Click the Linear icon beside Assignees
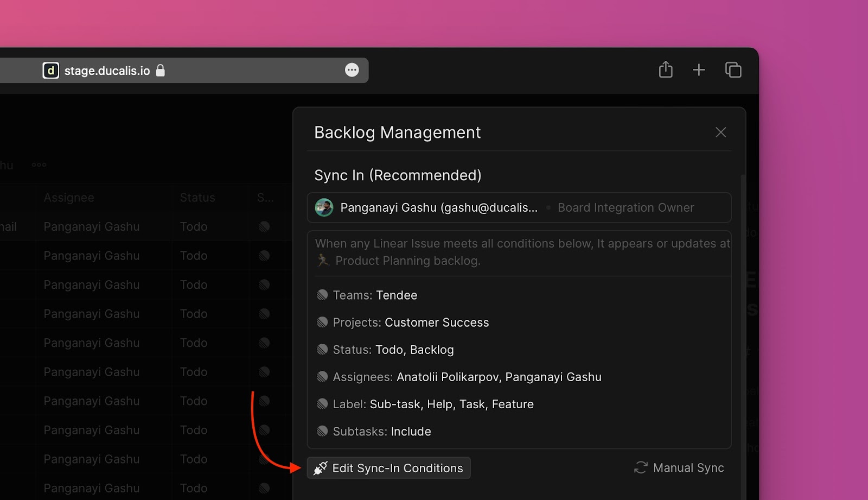The height and width of the screenshot is (500, 868). pyautogui.click(x=322, y=376)
